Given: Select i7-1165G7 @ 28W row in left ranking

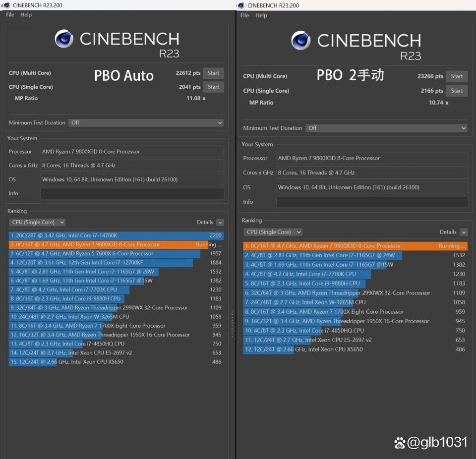Looking at the screenshot, I should 117,272.
